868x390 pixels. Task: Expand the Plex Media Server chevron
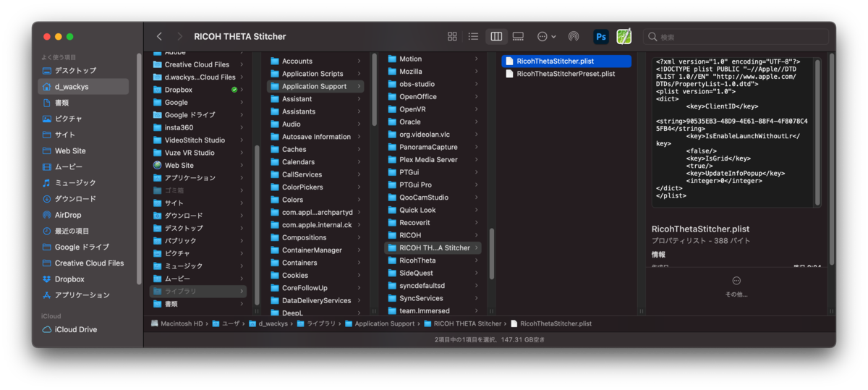476,159
